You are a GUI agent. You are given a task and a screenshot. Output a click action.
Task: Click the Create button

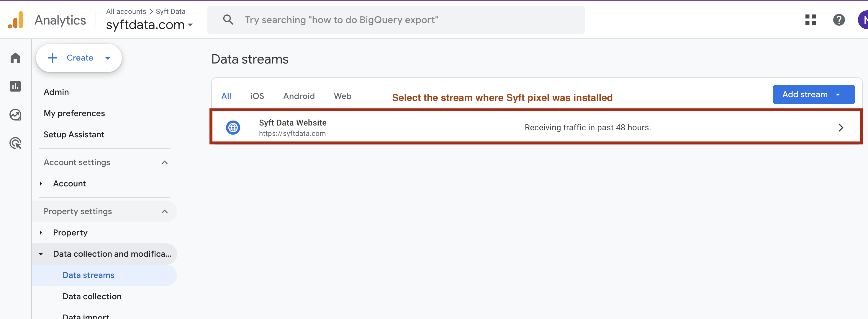(x=79, y=58)
